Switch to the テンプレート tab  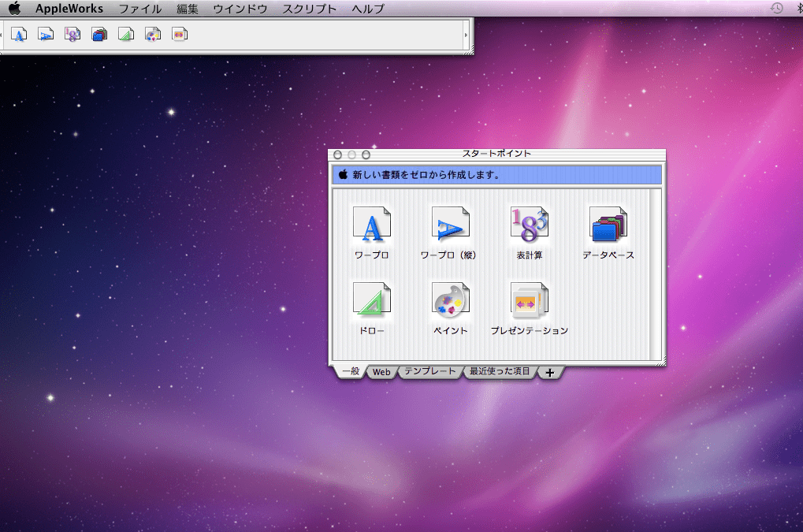tap(429, 372)
